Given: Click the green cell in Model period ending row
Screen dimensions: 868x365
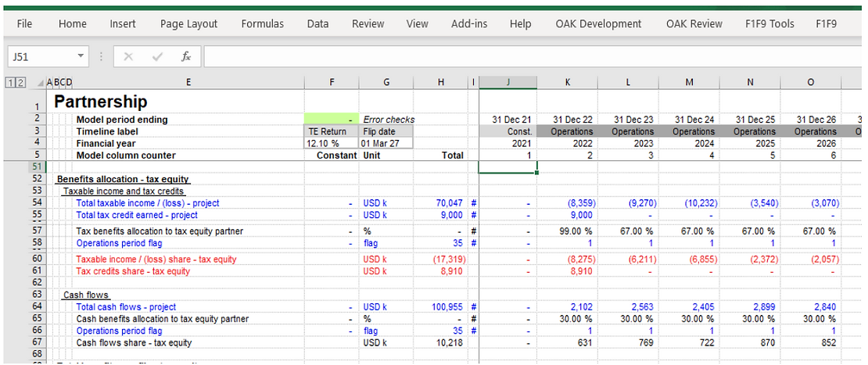Looking at the screenshot, I should 331,120.
